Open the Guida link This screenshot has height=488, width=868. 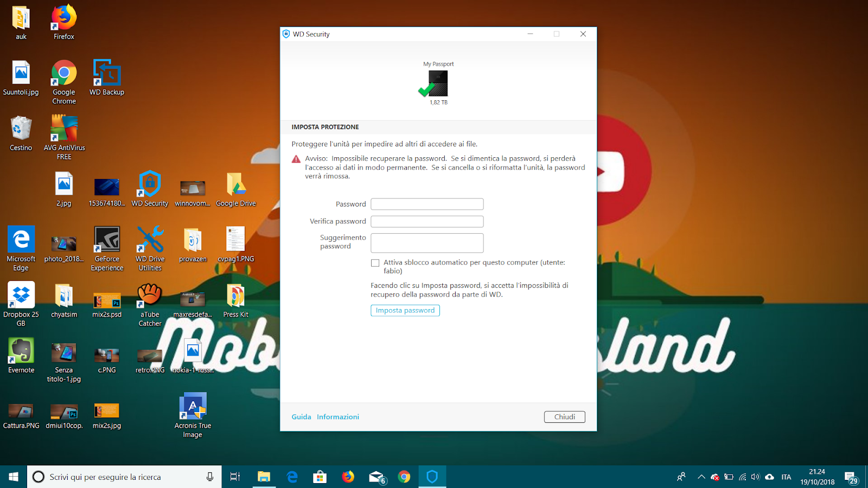click(301, 417)
